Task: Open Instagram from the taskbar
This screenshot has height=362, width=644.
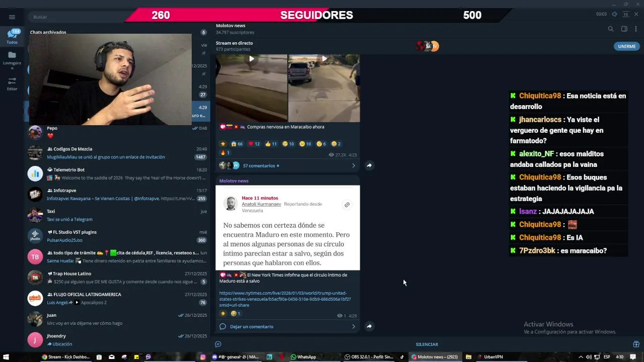Action: pyautogui.click(x=203, y=357)
